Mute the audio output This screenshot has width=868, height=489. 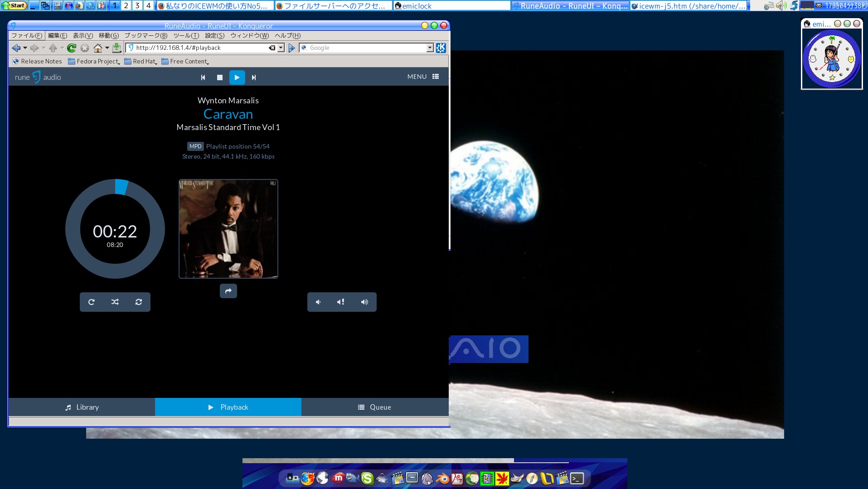pyautogui.click(x=341, y=302)
